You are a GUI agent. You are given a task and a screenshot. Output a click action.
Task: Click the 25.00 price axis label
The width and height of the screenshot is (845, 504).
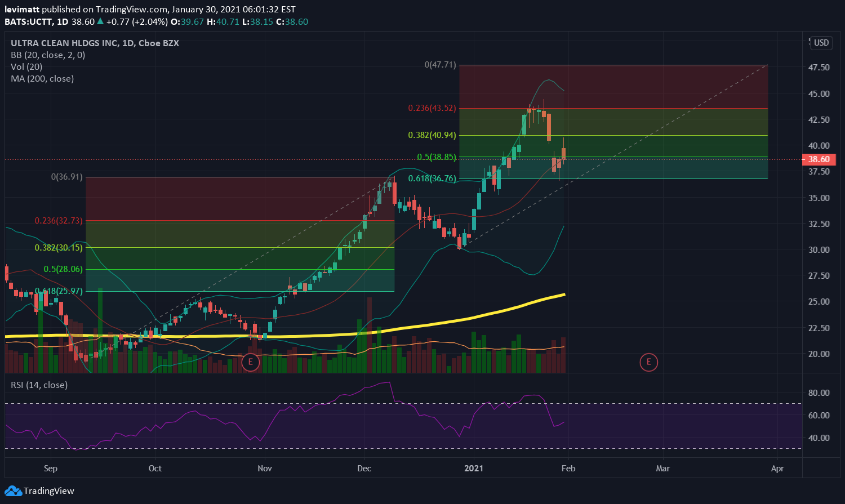click(819, 301)
